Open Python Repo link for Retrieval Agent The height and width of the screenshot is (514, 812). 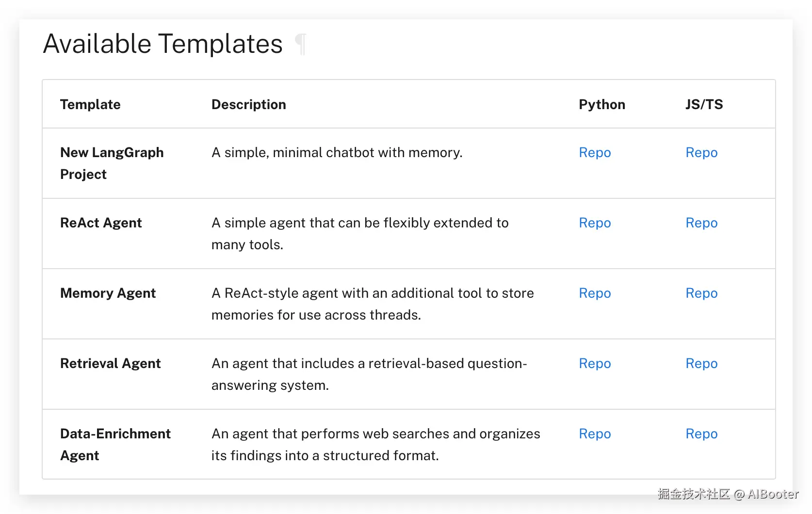595,364
